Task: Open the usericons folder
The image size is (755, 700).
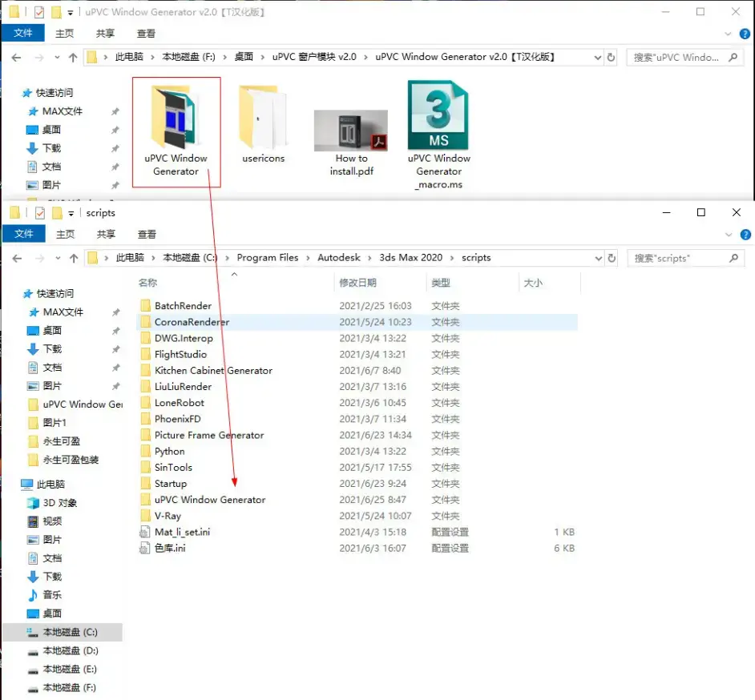Action: pyautogui.click(x=263, y=124)
